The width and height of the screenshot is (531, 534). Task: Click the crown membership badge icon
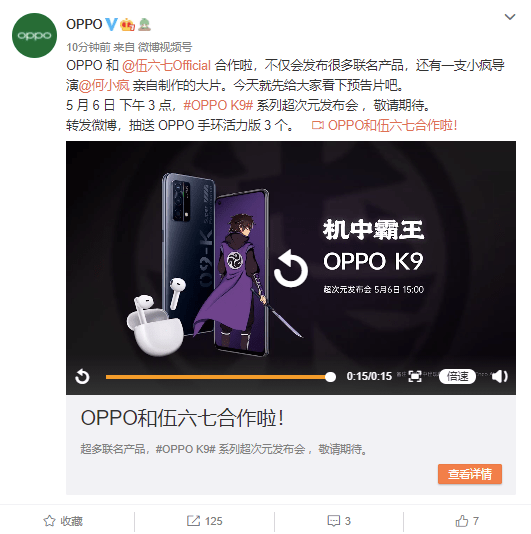(127, 25)
